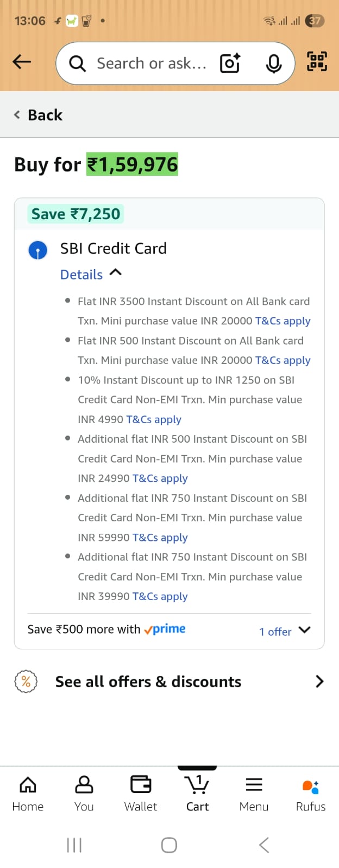Tap the microphone voice search icon
Viewport: 339px width, 868px height.
[273, 63]
